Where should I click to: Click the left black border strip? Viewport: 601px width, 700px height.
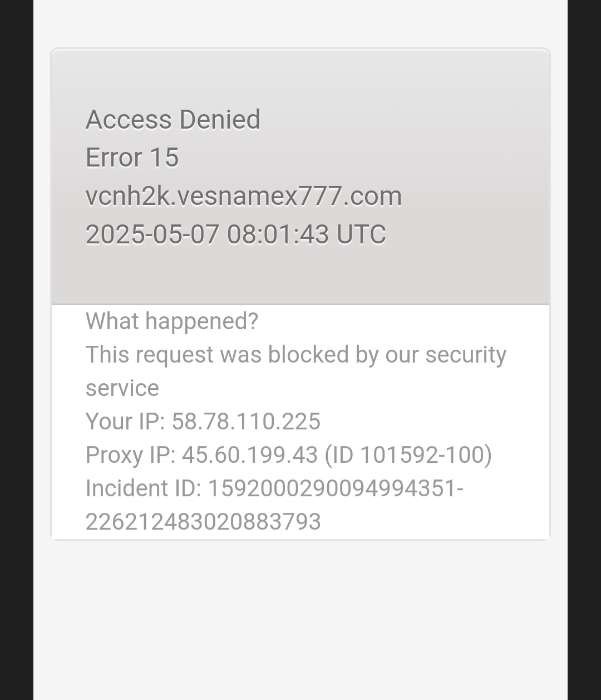pos(17,350)
